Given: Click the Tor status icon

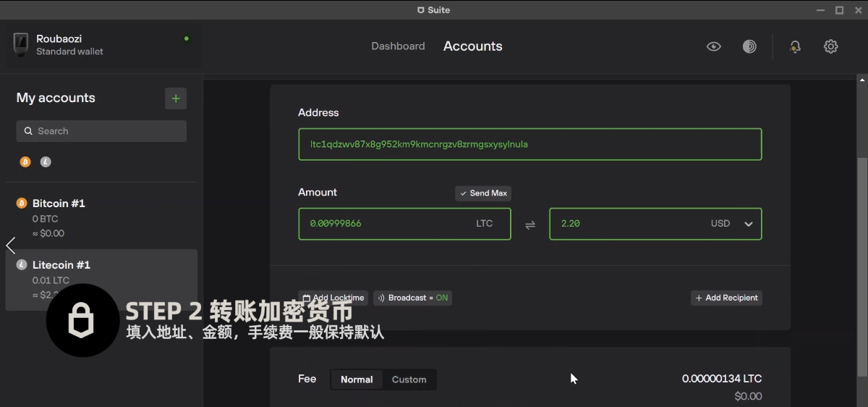Looking at the screenshot, I should coord(749,46).
